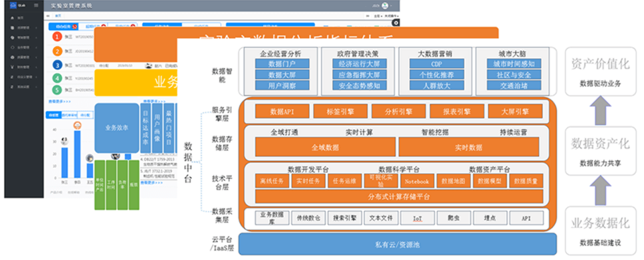The image size is (644, 260).
Task: Click the 最热门项目 vertical block
Action: (168, 128)
